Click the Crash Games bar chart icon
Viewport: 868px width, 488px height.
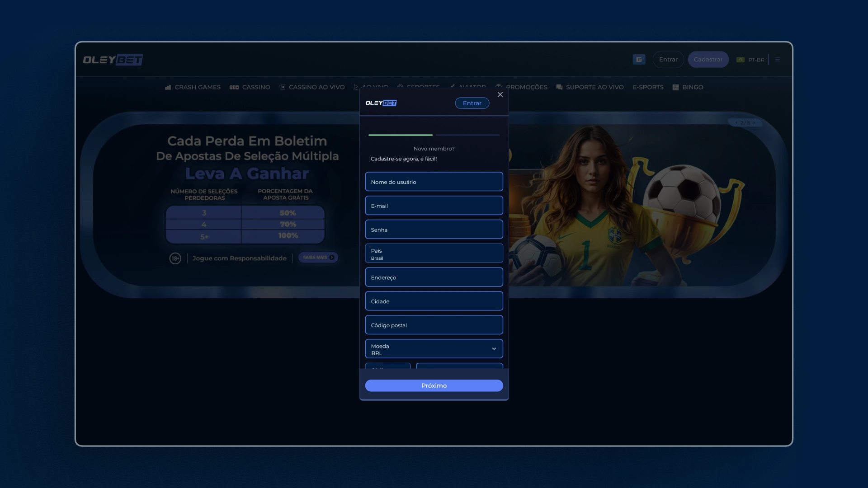(x=168, y=87)
